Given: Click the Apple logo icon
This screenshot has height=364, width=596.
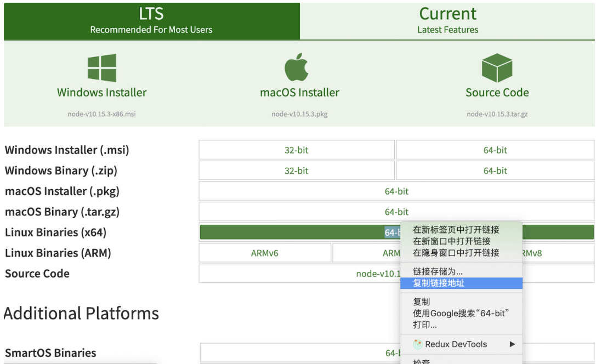Looking at the screenshot, I should (297, 67).
